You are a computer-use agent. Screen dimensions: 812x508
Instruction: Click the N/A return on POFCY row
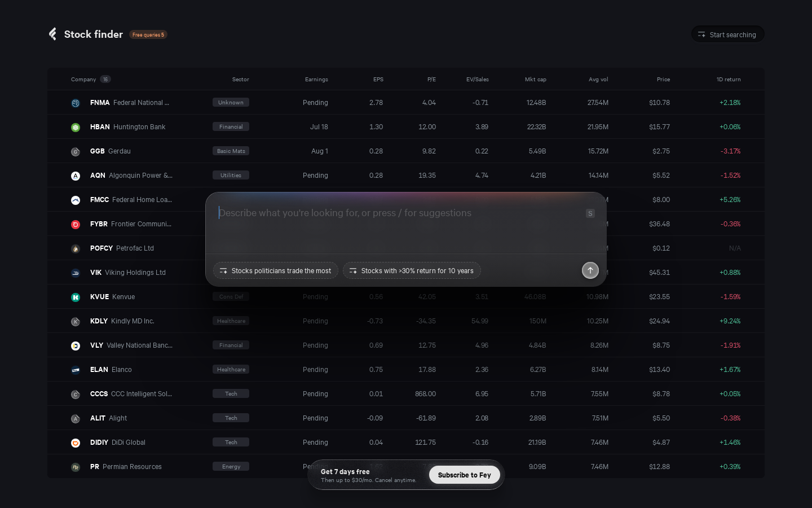coord(735,248)
